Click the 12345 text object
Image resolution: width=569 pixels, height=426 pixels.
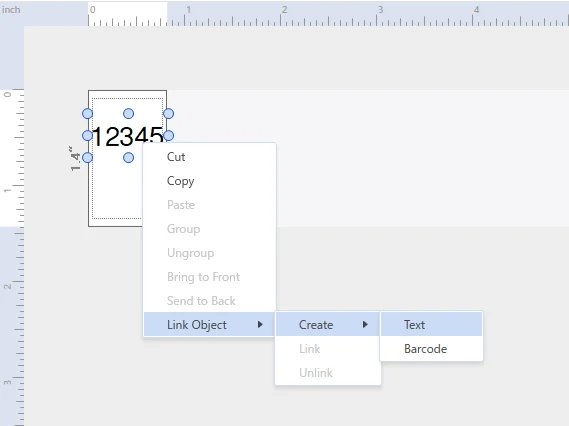click(x=127, y=136)
